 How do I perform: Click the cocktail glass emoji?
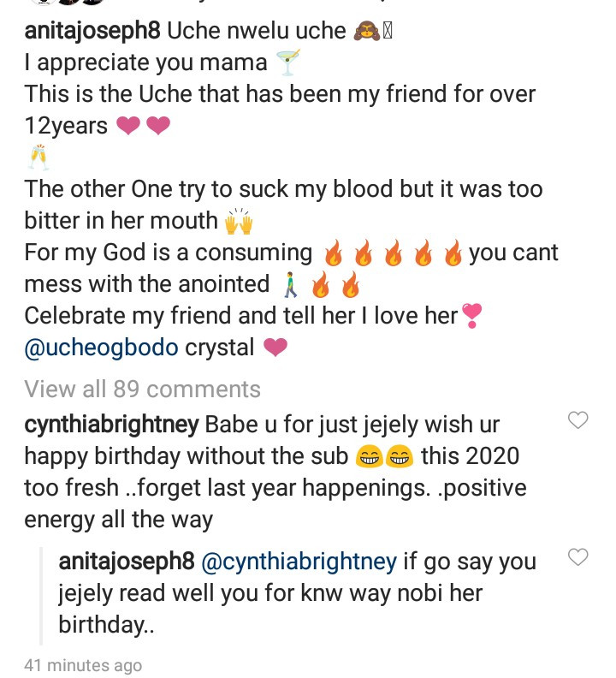(x=282, y=62)
